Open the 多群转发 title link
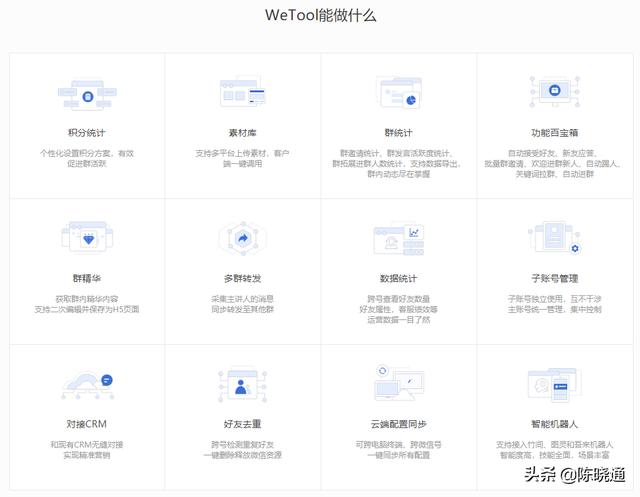Image resolution: width=640 pixels, height=497 pixels. click(241, 278)
